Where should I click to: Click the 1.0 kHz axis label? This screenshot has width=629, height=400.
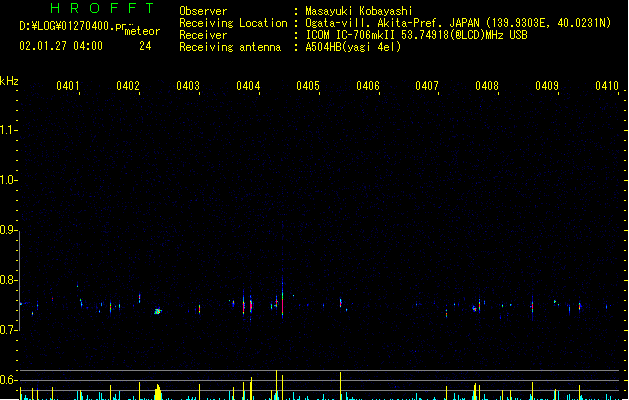pyautogui.click(x=7, y=179)
